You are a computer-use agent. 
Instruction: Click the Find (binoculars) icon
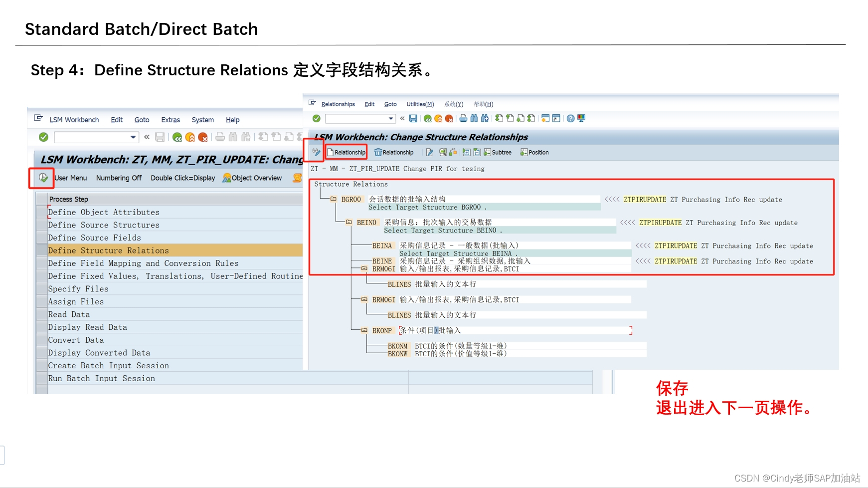473,118
